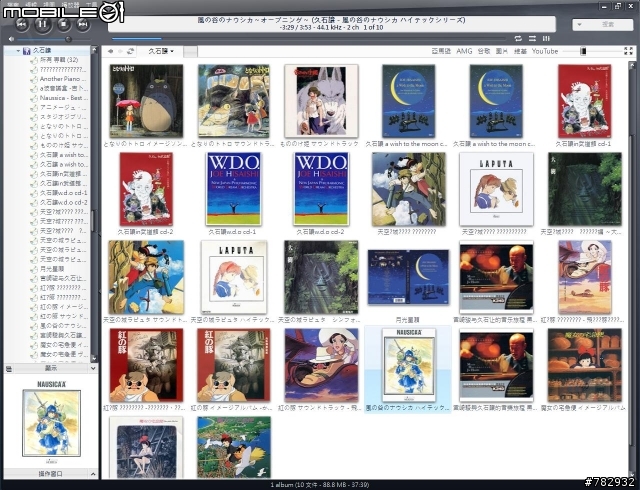The image size is (640, 490).
Task: Toggle repeat mode icon
Action: point(518,38)
